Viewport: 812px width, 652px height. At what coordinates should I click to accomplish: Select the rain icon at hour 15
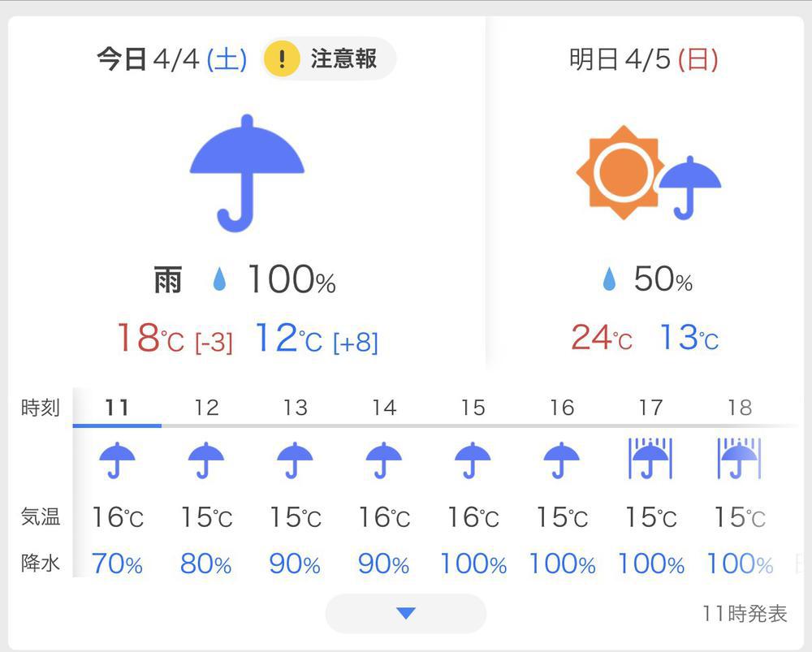click(x=473, y=460)
